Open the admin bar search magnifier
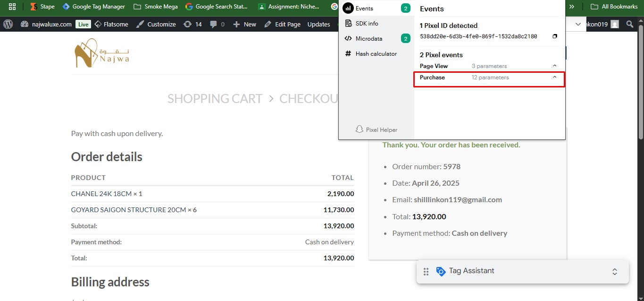Screen dimensions: 644x301 point(630,24)
